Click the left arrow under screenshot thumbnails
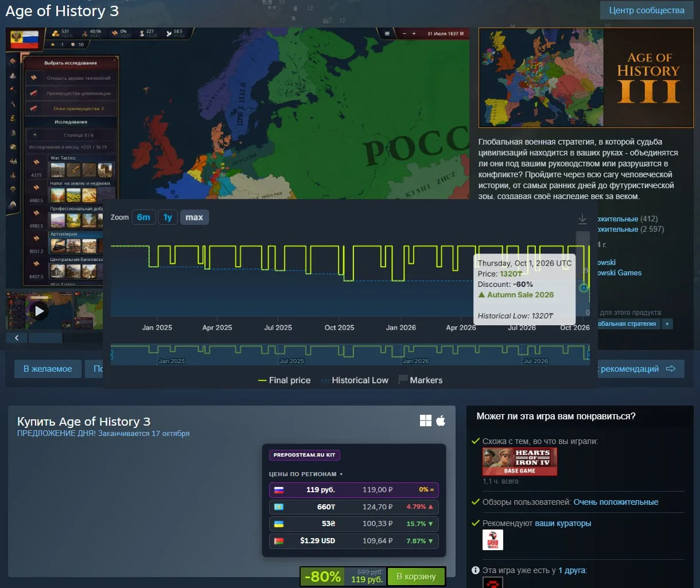The height and width of the screenshot is (588, 700). [17, 338]
